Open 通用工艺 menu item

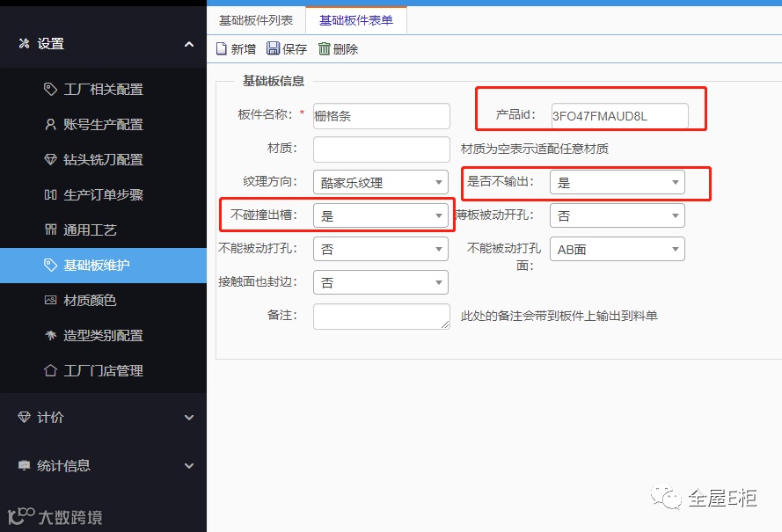pos(103,230)
